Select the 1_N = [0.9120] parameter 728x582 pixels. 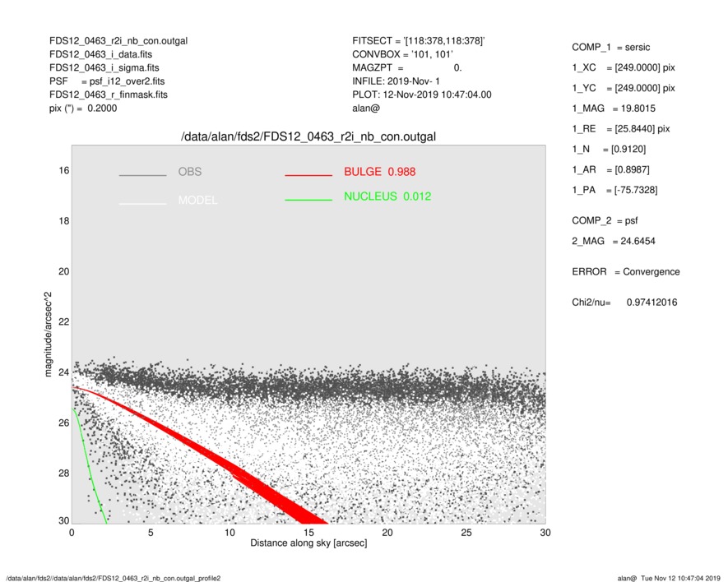[x=609, y=150]
